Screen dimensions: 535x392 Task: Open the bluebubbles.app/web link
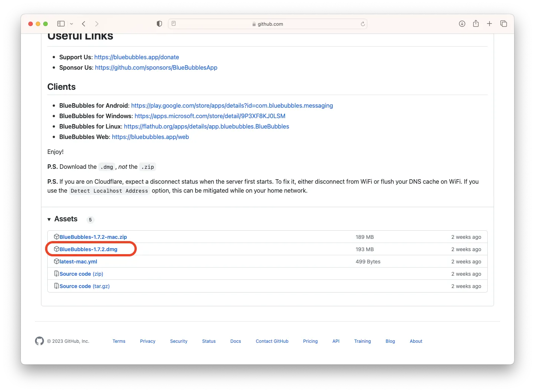coord(151,137)
